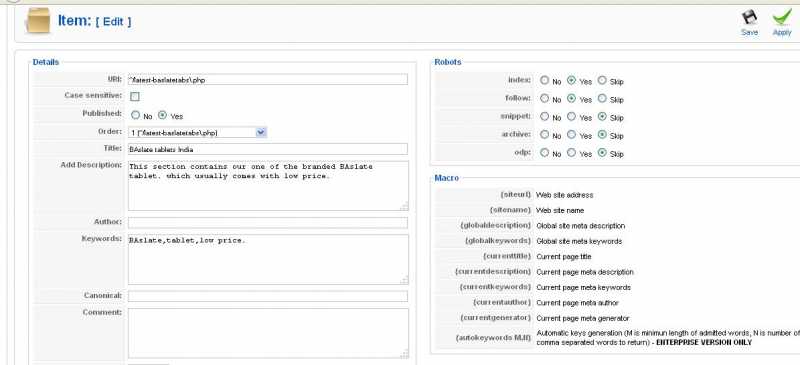The height and width of the screenshot is (365, 800).
Task: Click the resize grip of Keywords textarea
Action: [x=404, y=280]
